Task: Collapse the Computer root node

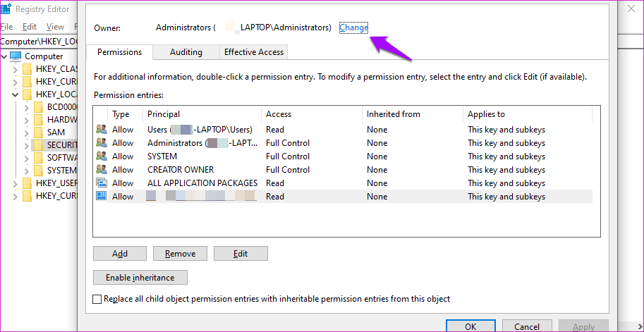Action: pos(5,56)
